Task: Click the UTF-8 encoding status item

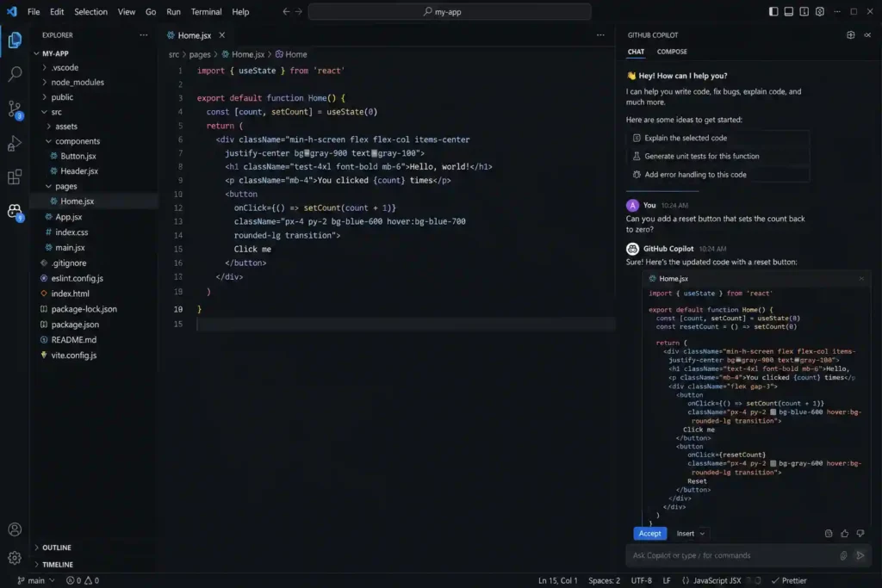Action: coord(641,581)
